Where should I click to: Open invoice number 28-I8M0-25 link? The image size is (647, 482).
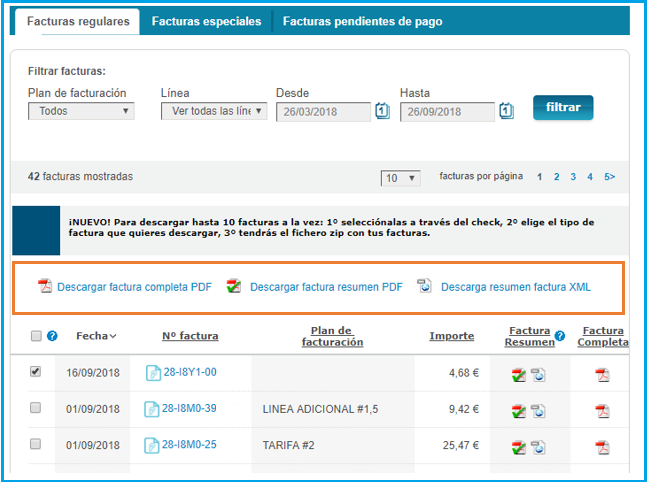pos(189,444)
